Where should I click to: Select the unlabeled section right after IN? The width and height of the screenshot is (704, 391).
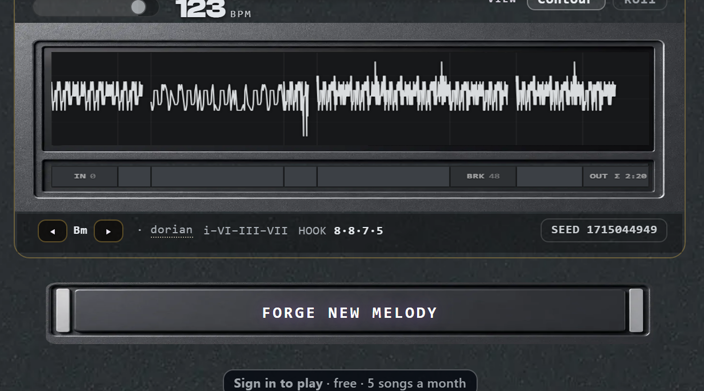pos(134,176)
